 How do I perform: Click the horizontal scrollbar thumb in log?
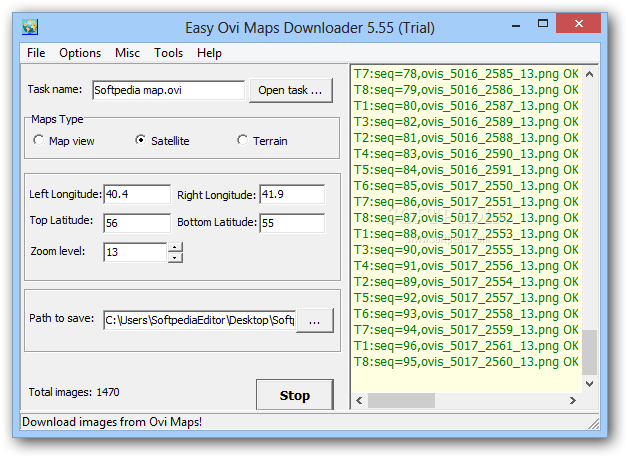[x=401, y=400]
